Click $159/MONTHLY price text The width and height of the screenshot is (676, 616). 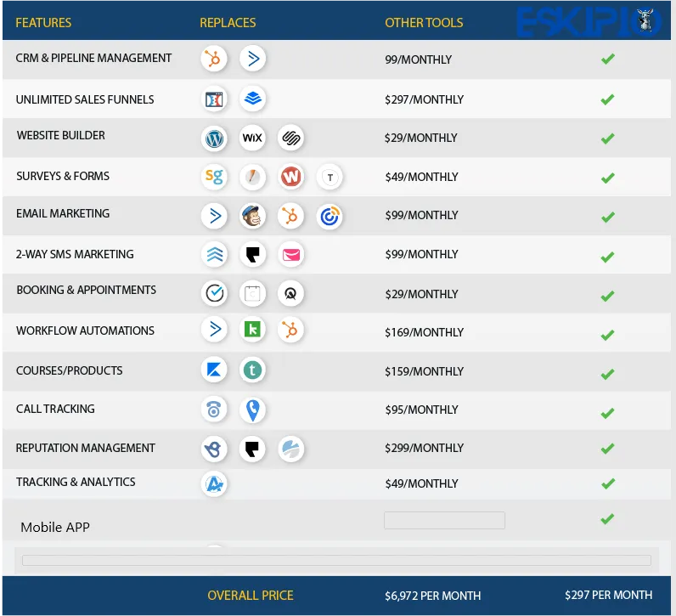pos(425,371)
